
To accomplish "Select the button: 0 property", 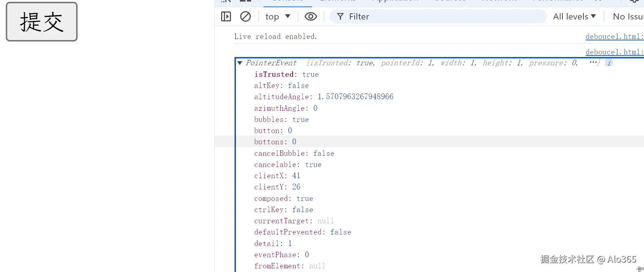I will click(x=273, y=131).
